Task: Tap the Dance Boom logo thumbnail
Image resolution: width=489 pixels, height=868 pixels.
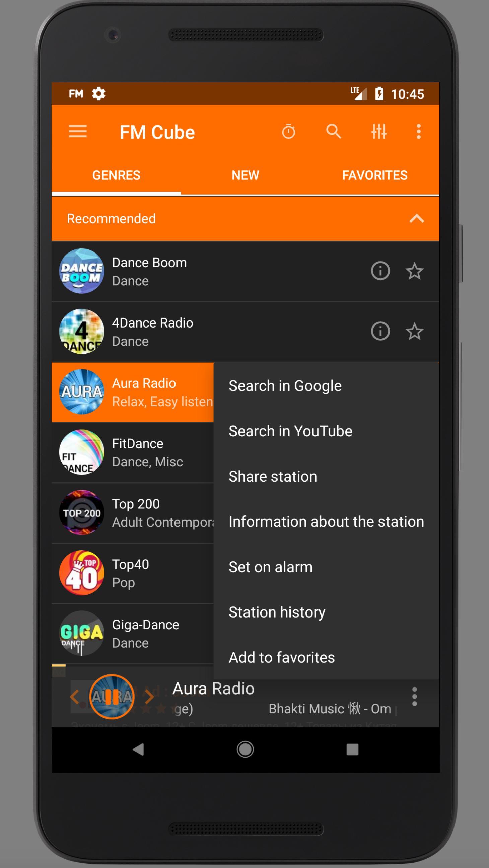Action: coord(82,271)
